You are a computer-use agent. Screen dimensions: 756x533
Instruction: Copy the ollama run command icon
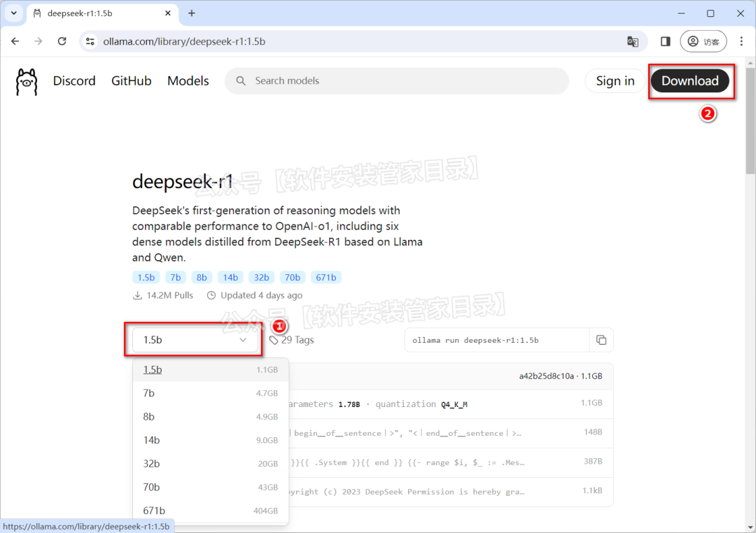601,340
